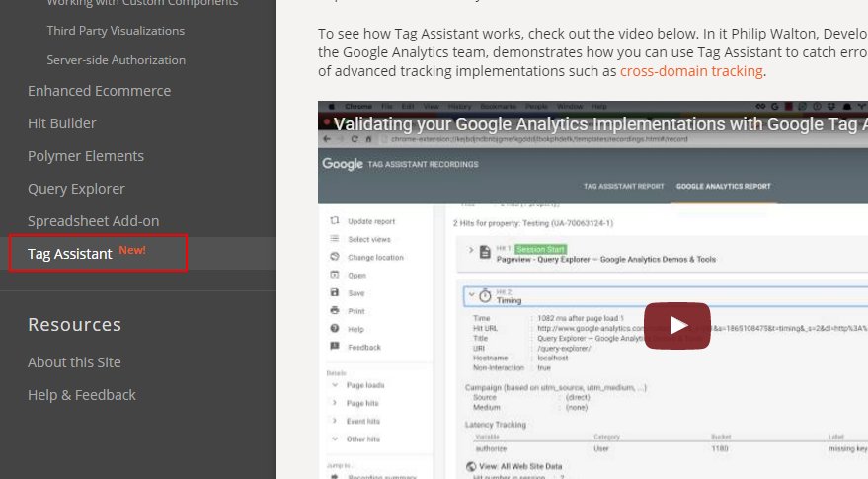Open the Server-side Authorization page
Viewport: 868px width, 479px height.
[x=117, y=60]
